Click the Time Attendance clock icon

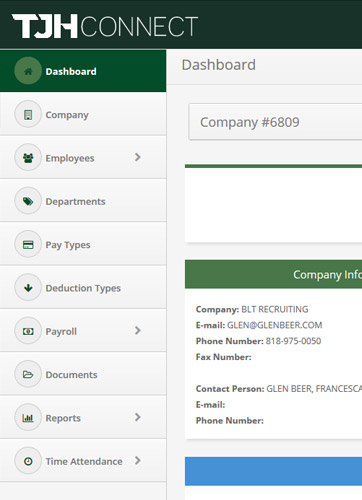[x=28, y=461]
